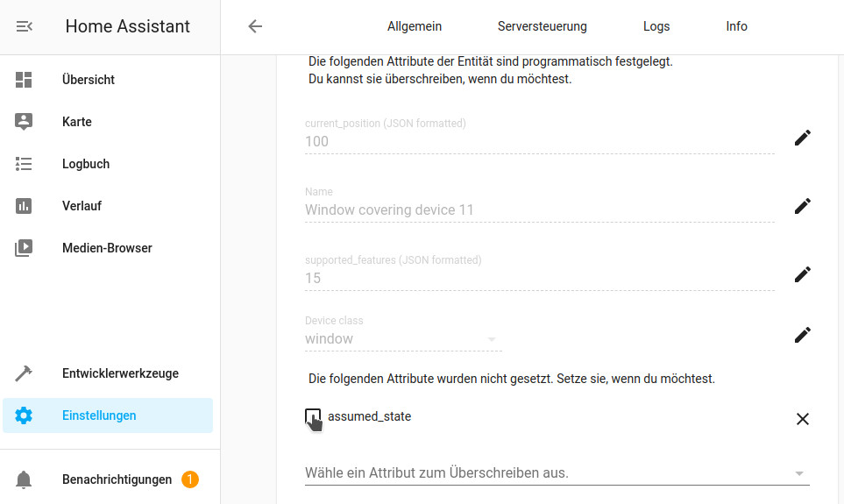Click the Entwicklerwerkzeuge hammer icon
Image resolution: width=844 pixels, height=504 pixels.
24,373
